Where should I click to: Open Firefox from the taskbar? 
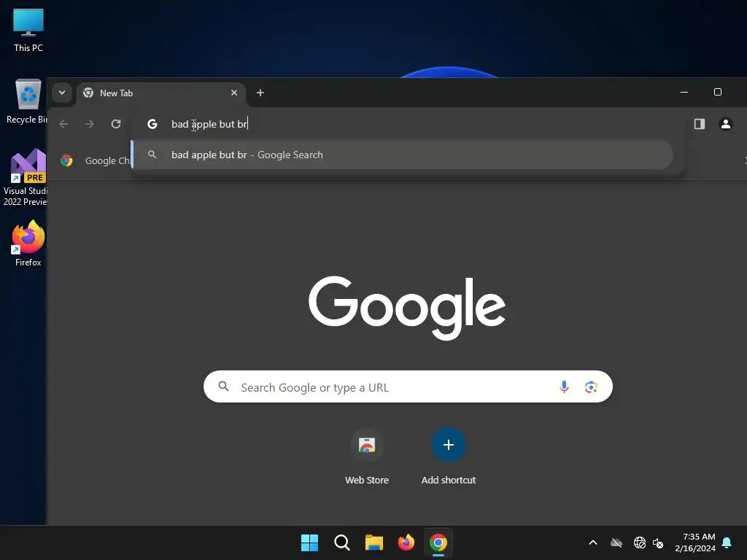coord(406,542)
